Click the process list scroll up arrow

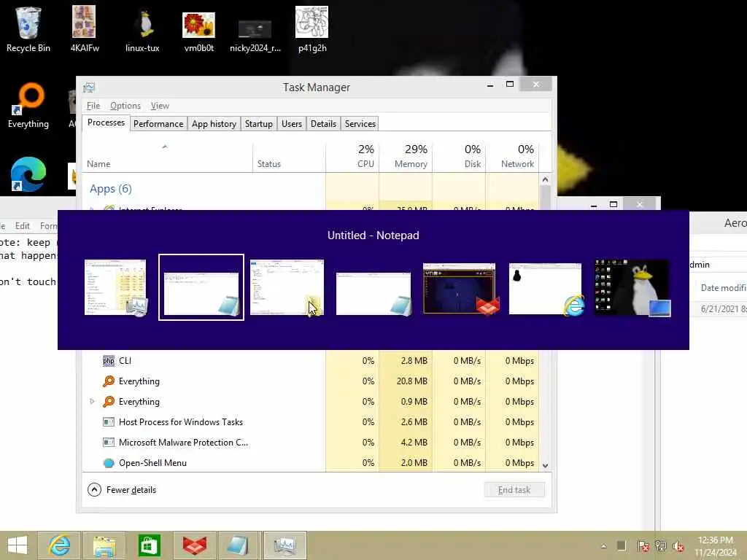pyautogui.click(x=546, y=179)
